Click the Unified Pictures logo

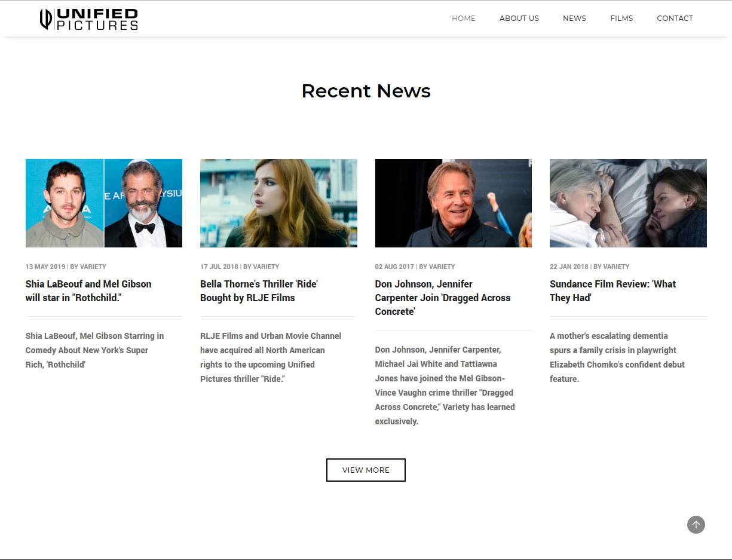point(88,19)
